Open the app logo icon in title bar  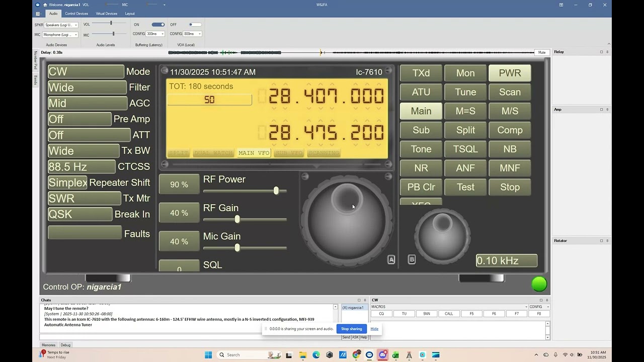37,5
